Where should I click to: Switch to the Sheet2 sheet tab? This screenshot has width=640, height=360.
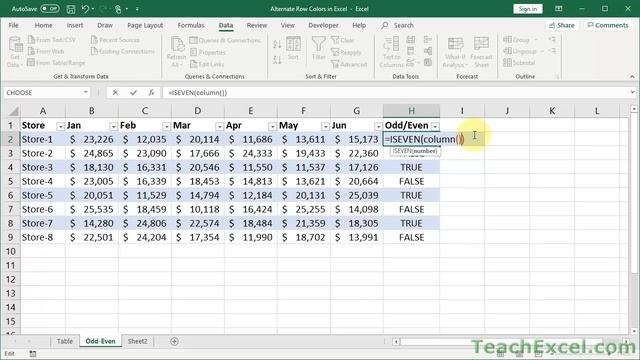(138, 341)
